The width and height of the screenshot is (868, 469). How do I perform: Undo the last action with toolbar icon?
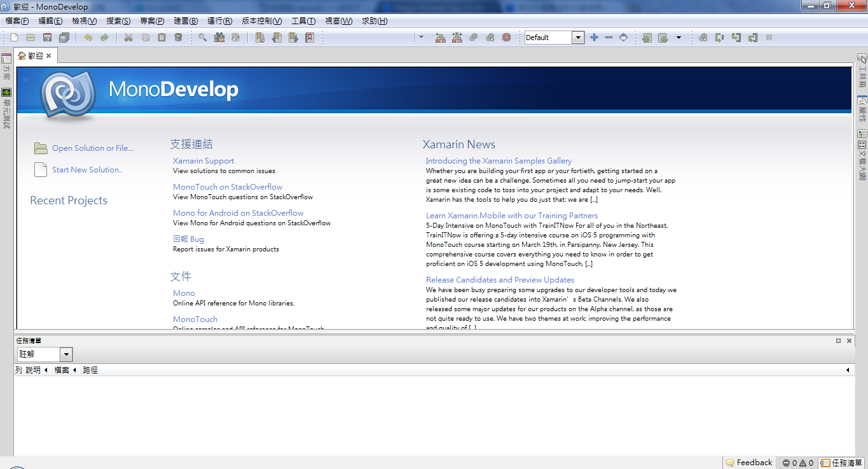[88, 38]
